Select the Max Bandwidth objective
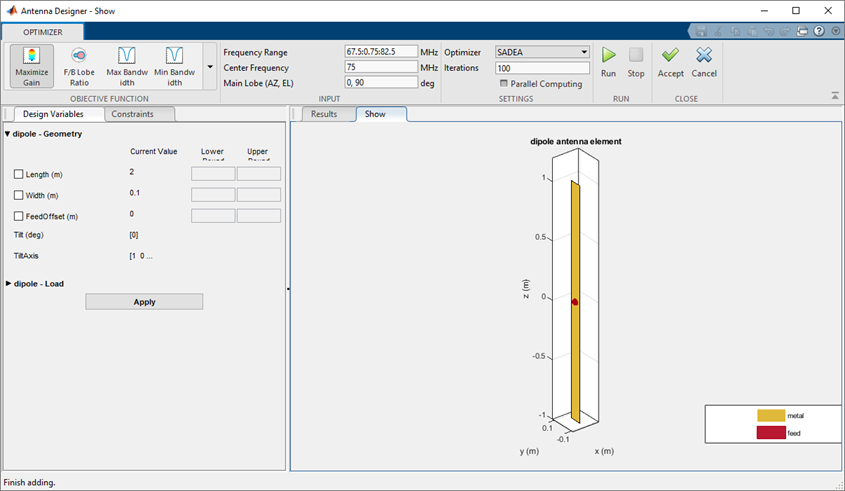The width and height of the screenshot is (845, 491). tap(127, 66)
